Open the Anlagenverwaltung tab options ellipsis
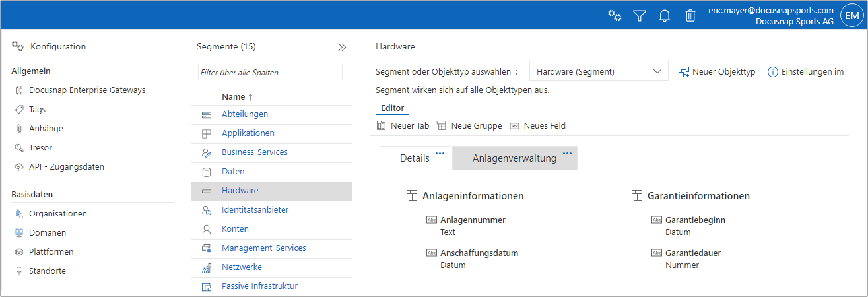Image resolution: width=868 pixels, height=297 pixels. pos(567,154)
